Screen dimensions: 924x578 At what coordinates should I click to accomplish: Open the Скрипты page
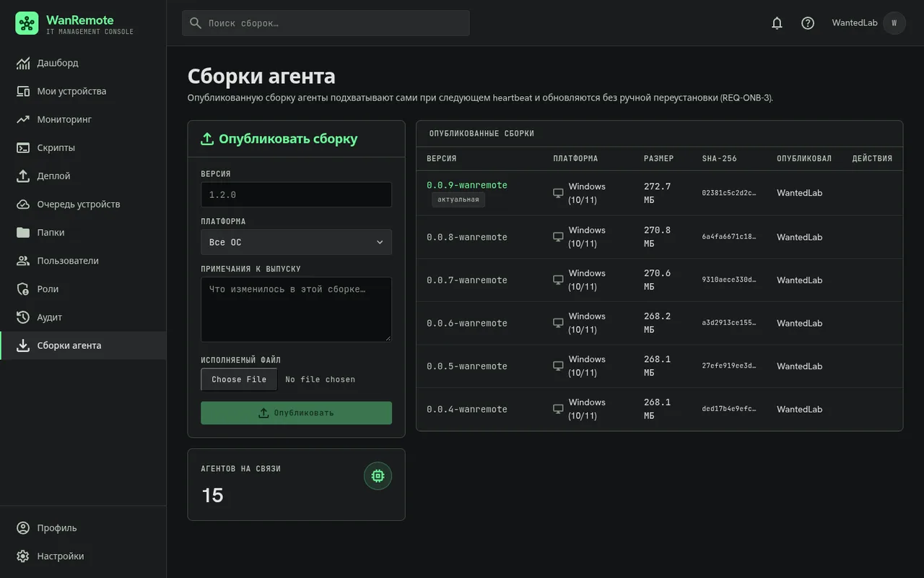click(x=83, y=147)
